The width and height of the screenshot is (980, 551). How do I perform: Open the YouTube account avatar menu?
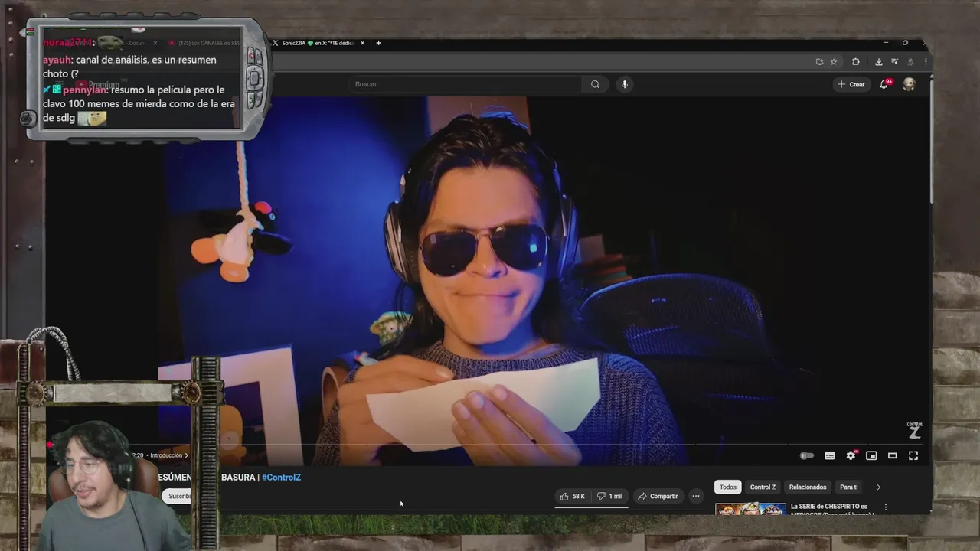[x=909, y=84]
